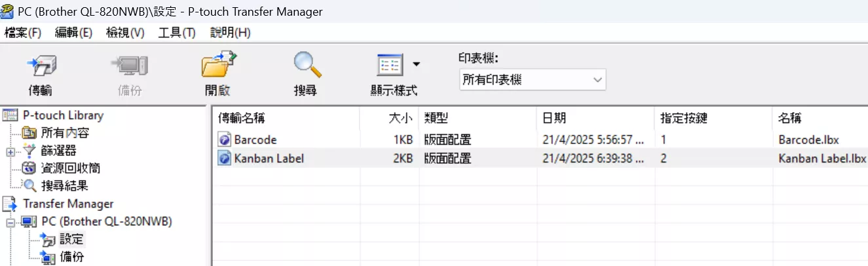
Task: Click the 傳輸 (Transfer) toolbar icon
Action: [x=41, y=66]
